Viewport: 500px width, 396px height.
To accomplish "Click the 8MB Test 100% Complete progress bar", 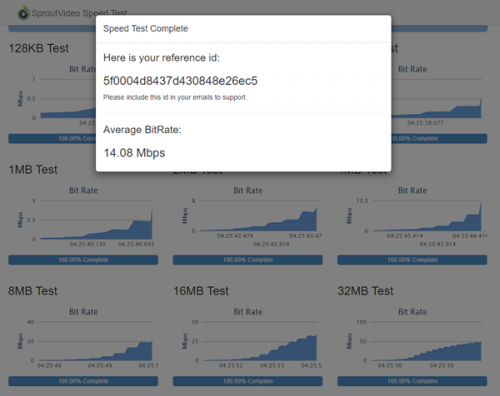I will pyautogui.click(x=83, y=381).
